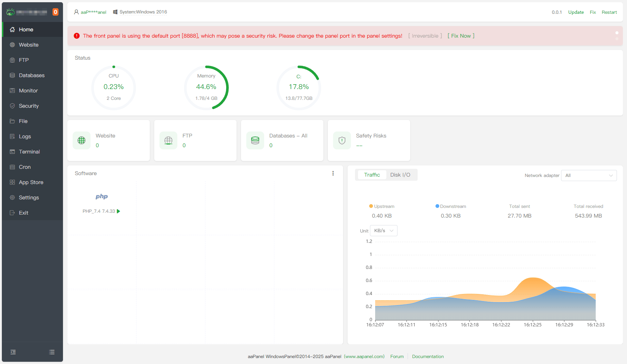The image size is (627, 364).
Task: Expand the KB/s unit dropdown
Action: [383, 231]
